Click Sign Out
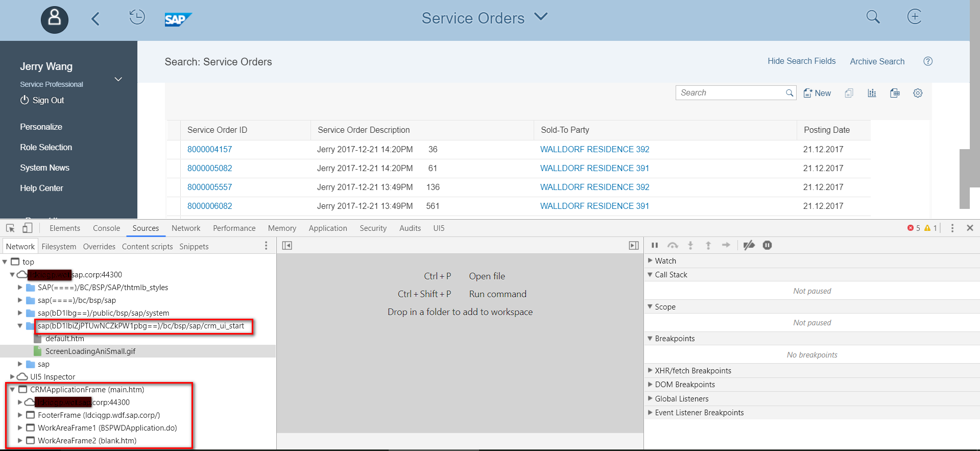980x451 pixels. 42,100
